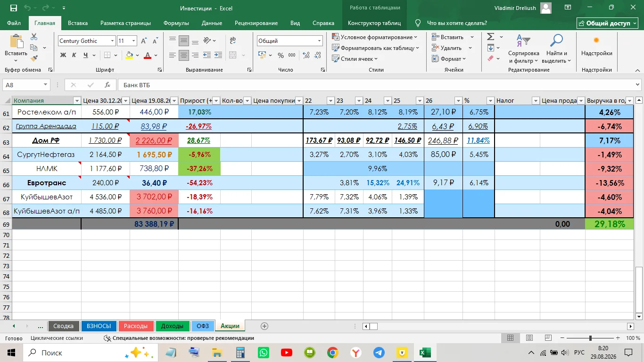Click the Найти и выделить button
This screenshot has height=362, width=644.
tap(557, 49)
